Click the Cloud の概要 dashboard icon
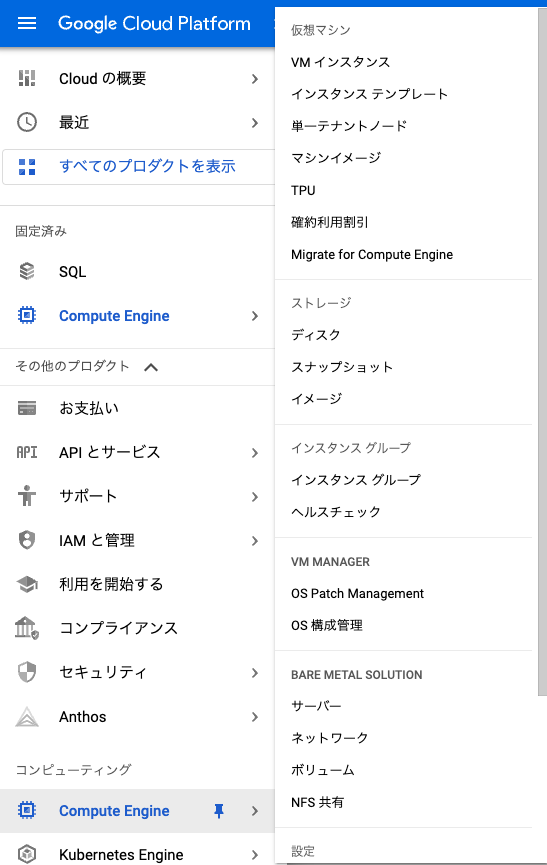The image size is (547, 865). point(27,78)
